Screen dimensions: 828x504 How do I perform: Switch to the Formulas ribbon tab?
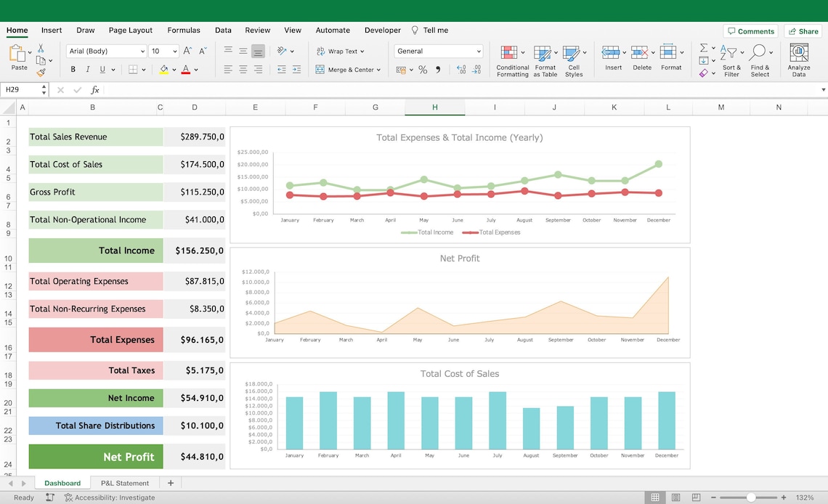[x=183, y=30]
